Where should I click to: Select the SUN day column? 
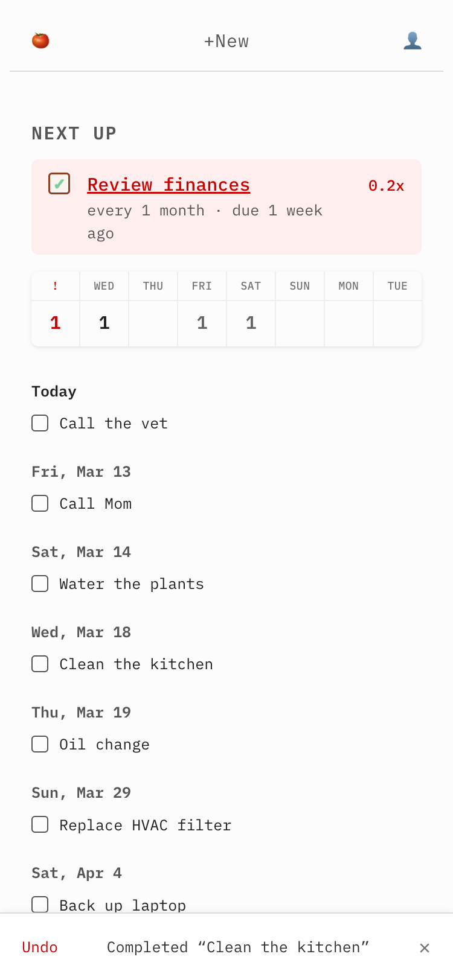[300, 309]
